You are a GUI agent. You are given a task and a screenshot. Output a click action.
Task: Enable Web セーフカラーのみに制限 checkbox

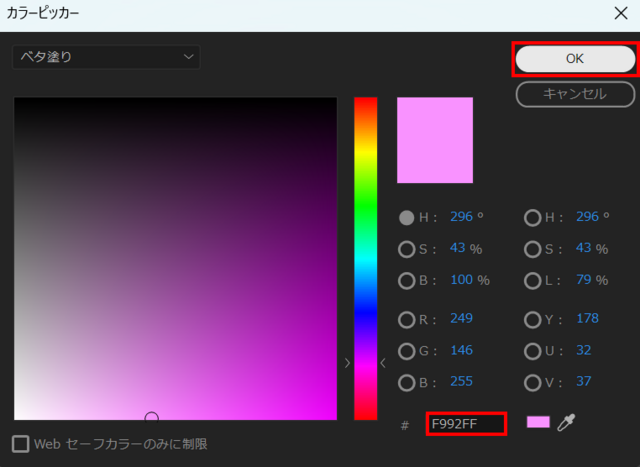21,443
